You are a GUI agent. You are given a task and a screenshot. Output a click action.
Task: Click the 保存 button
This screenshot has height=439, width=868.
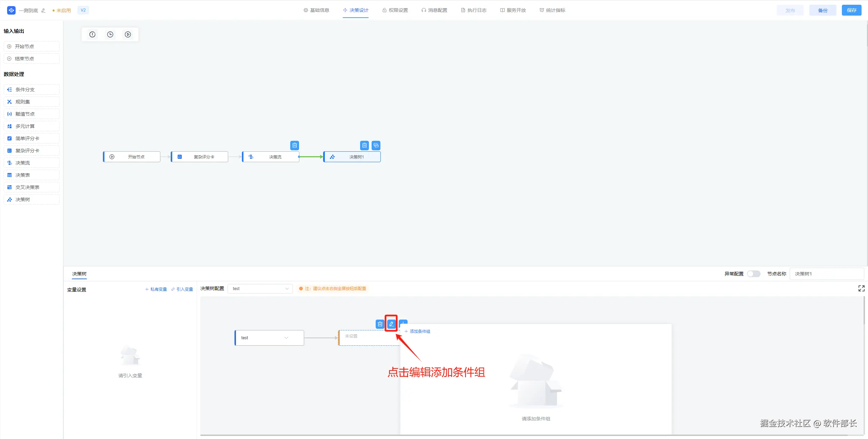[851, 10]
